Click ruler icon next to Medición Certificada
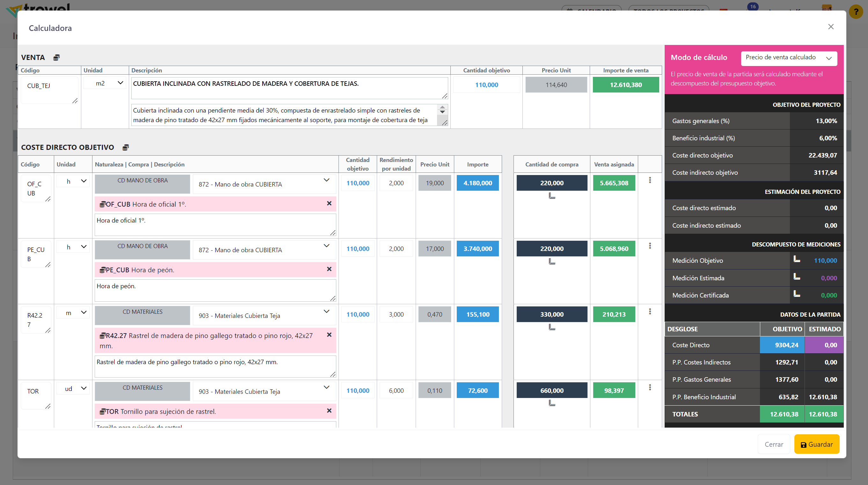Image resolution: width=868 pixels, height=485 pixels. click(797, 294)
